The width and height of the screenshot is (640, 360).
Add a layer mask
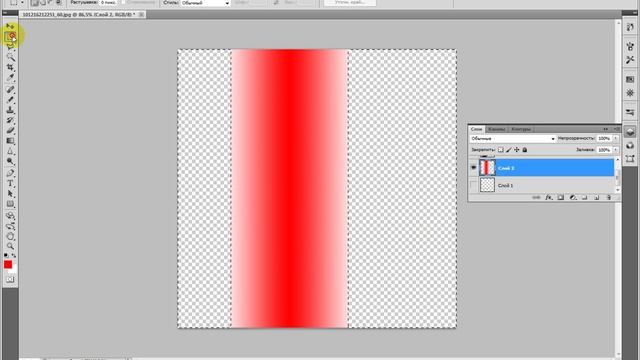click(x=561, y=198)
